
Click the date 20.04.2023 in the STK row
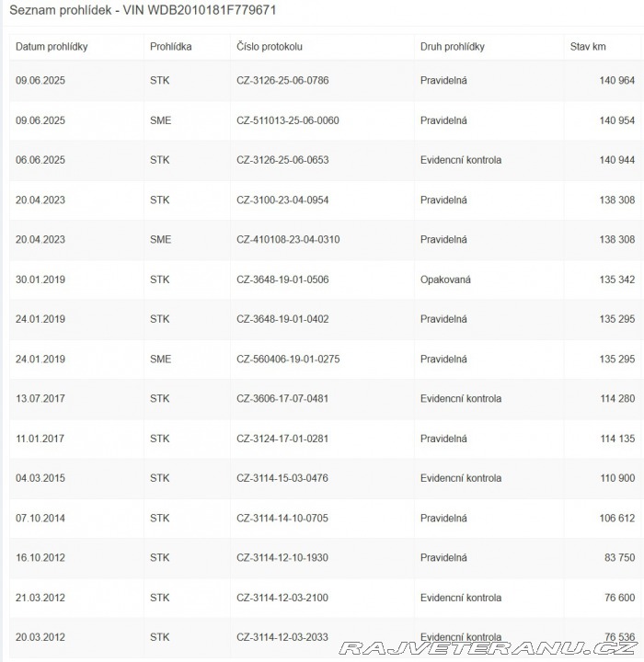tap(40, 200)
